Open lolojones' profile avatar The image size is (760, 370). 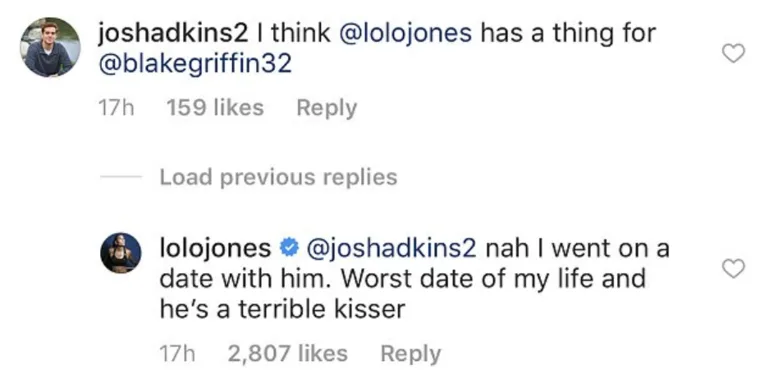click(x=121, y=253)
